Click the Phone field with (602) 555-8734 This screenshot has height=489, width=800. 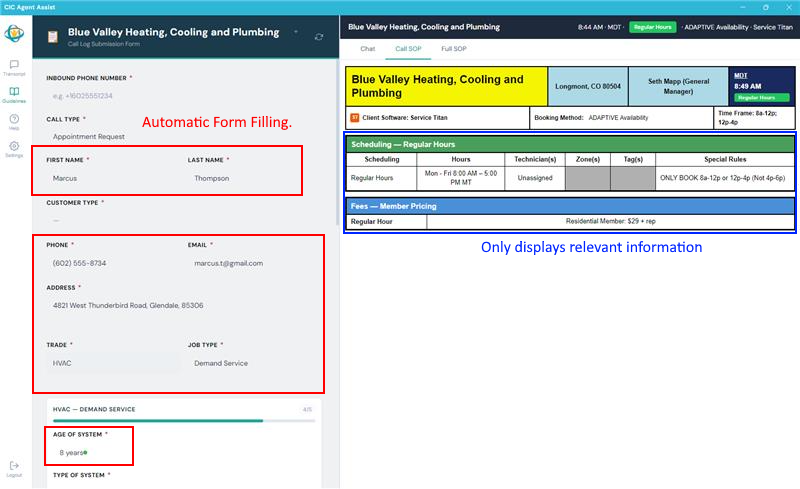[113, 263]
